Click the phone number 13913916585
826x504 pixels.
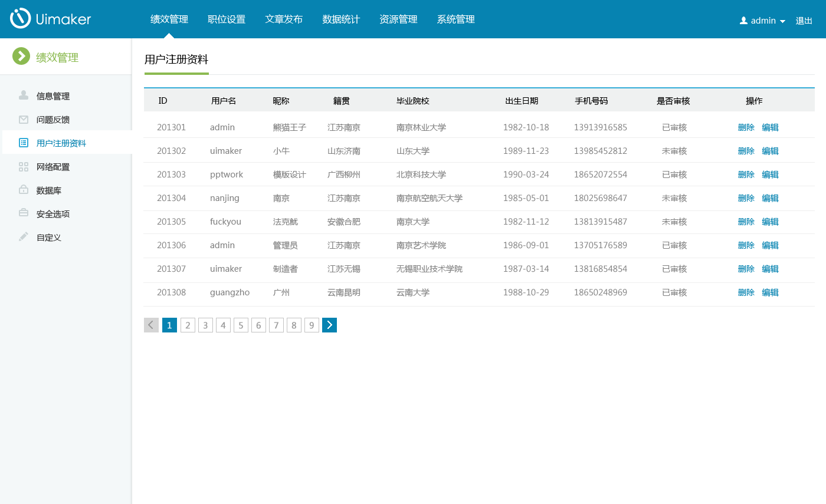601,127
